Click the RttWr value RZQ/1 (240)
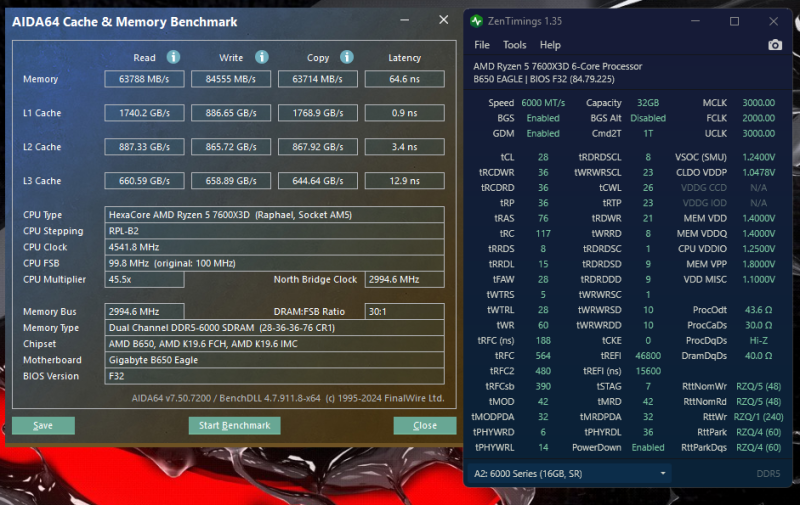 pyautogui.click(x=758, y=417)
